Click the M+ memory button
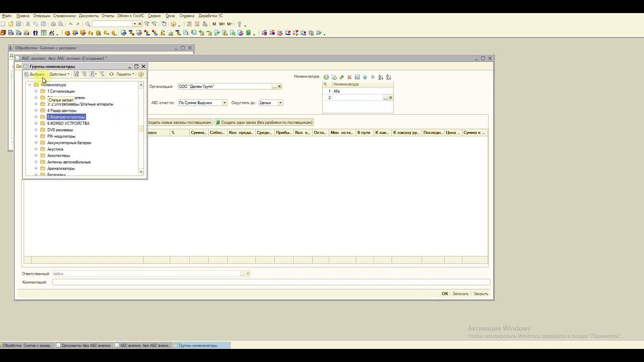This screenshot has height=362, width=644. pyautogui.click(x=222, y=24)
